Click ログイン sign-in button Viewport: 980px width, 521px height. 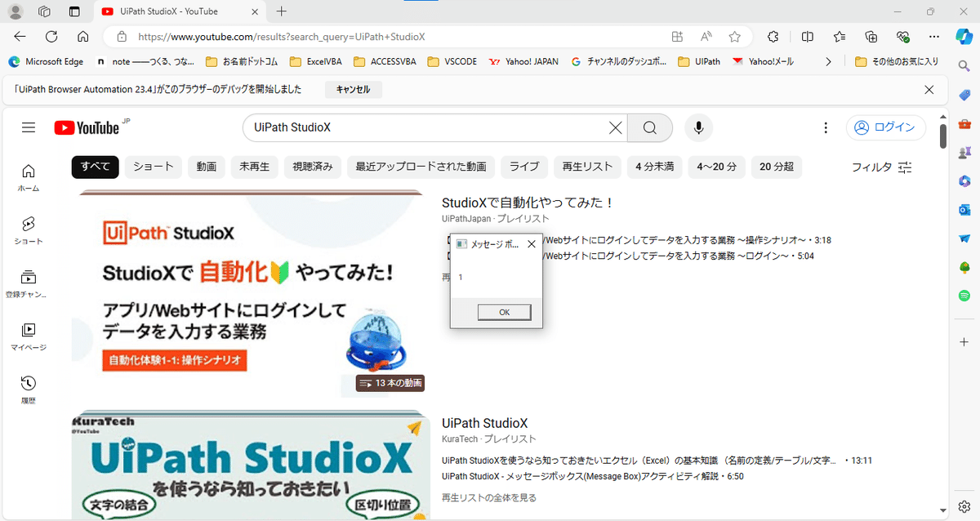[886, 127]
